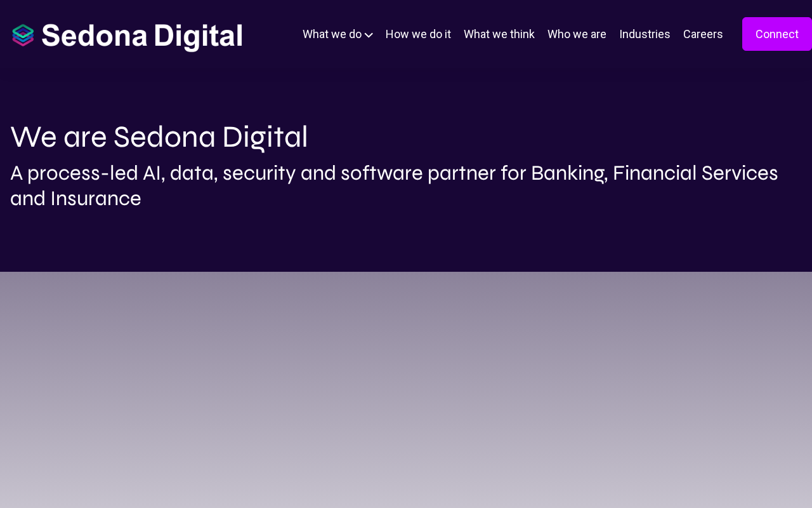Click the word security in the subtitle
This screenshot has height=508, width=812.
259,173
